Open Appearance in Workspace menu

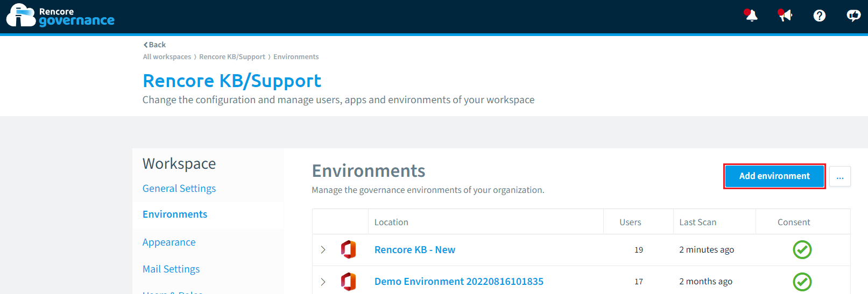tap(169, 242)
